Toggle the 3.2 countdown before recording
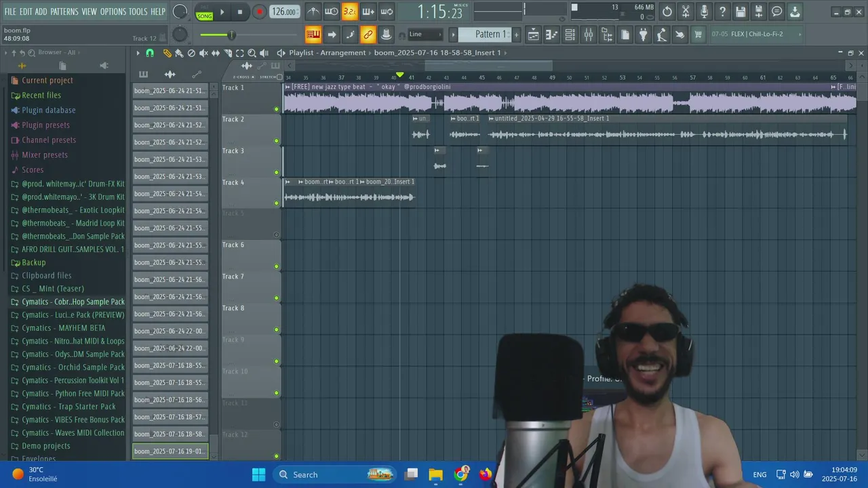 (x=350, y=12)
